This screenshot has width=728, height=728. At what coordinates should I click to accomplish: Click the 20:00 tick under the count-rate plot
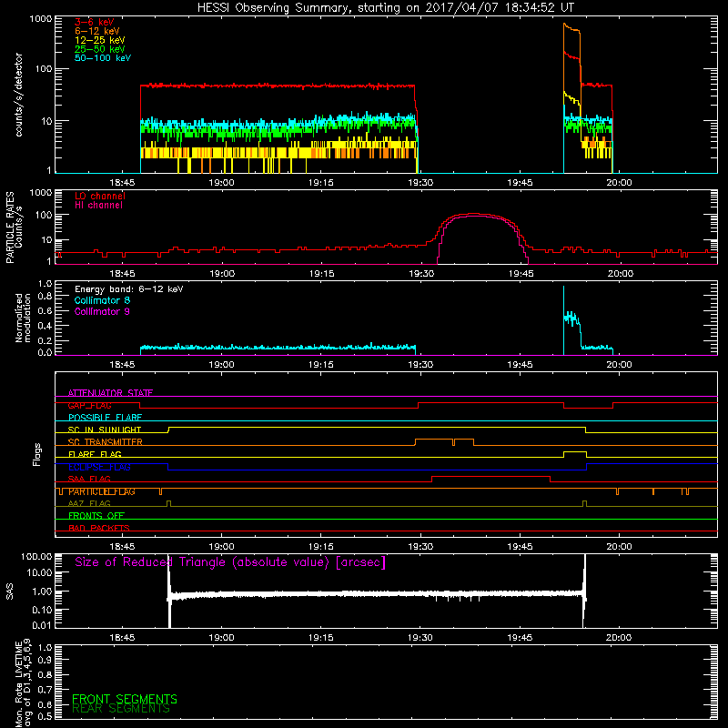click(620, 183)
